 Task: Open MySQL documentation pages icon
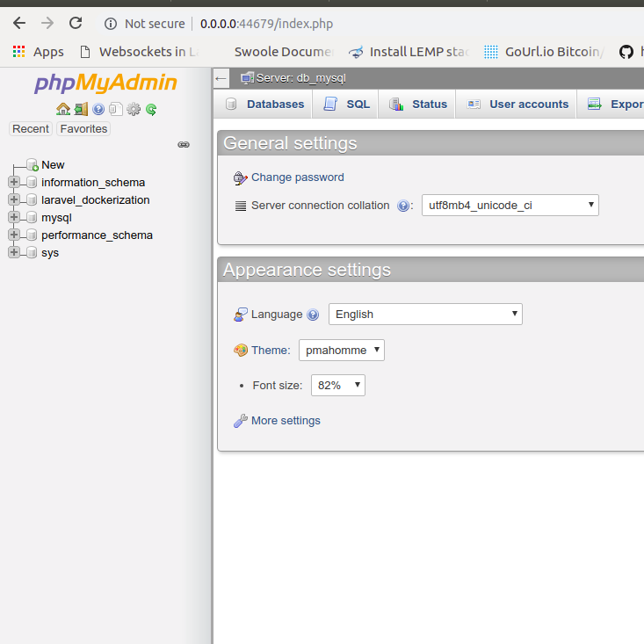(116, 109)
